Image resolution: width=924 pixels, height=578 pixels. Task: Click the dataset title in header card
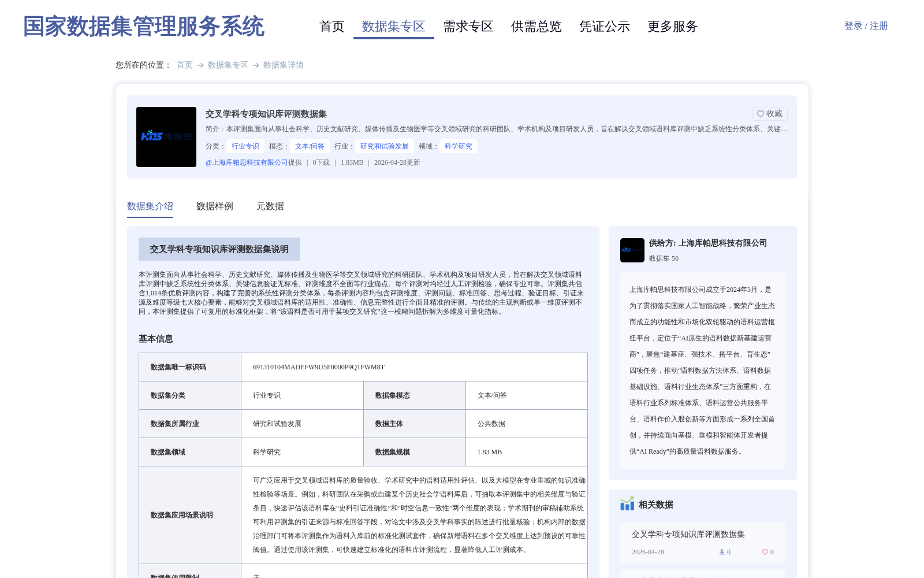coord(266,114)
